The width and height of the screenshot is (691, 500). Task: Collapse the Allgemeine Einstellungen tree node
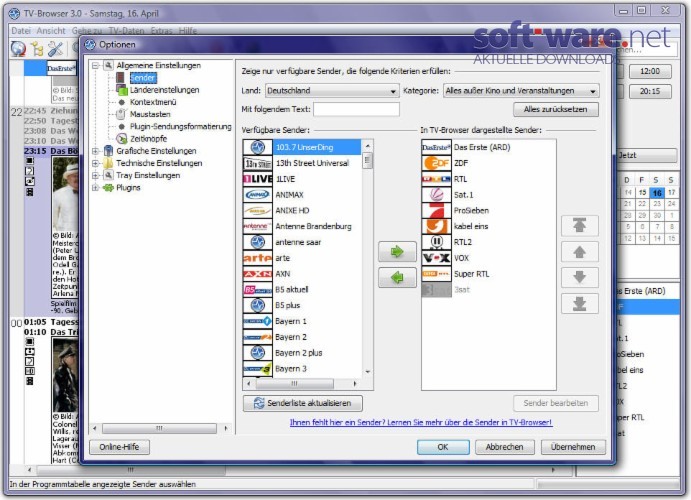(95, 66)
